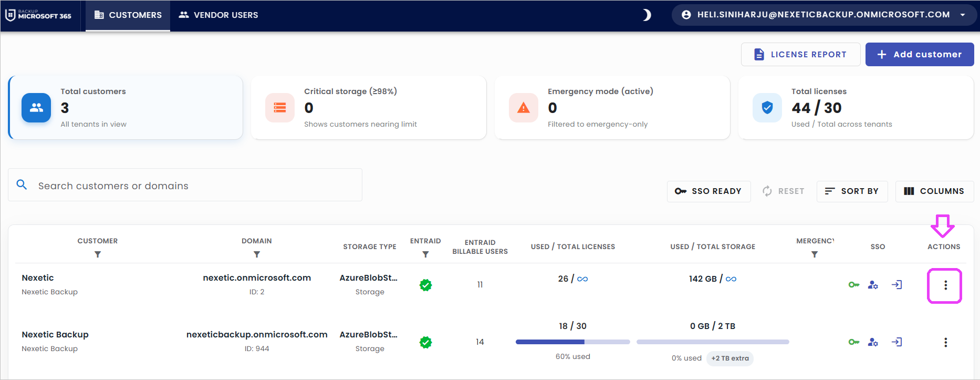Click the nexeticbackup.onmicrosoft.com domain
The width and height of the screenshot is (980, 380).
tap(257, 334)
